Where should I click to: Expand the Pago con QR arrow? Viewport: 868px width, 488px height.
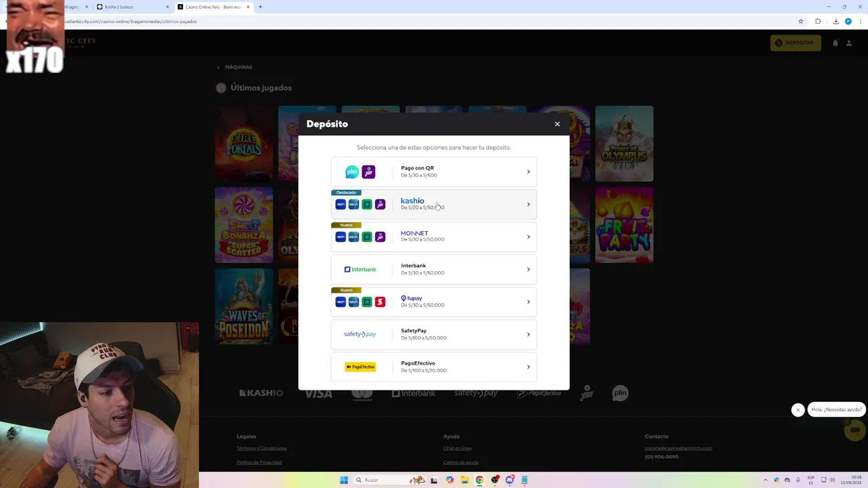[528, 172]
